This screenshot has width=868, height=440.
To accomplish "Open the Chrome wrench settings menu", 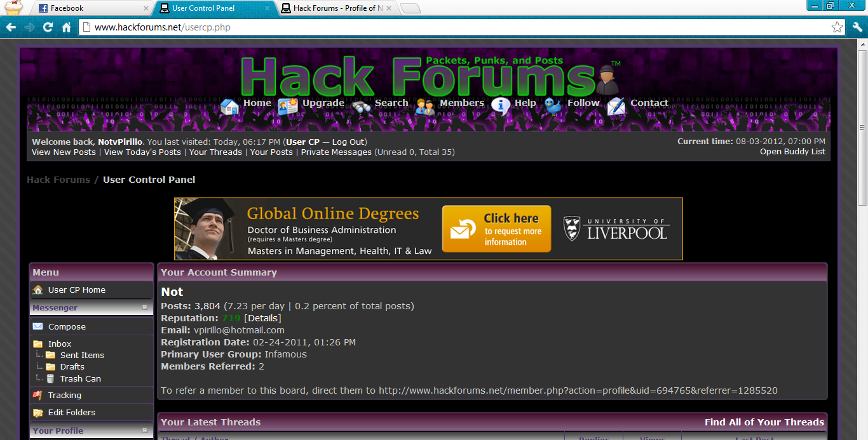I will pos(857,27).
